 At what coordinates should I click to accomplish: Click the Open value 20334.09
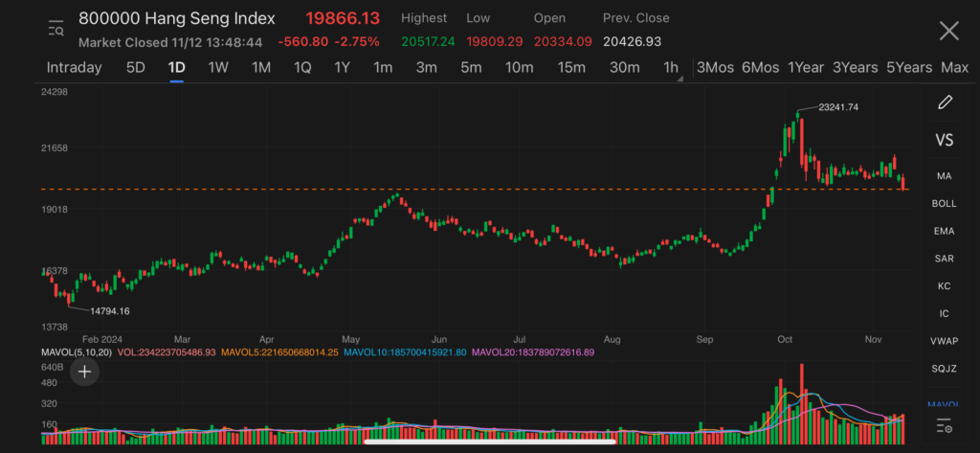(563, 42)
